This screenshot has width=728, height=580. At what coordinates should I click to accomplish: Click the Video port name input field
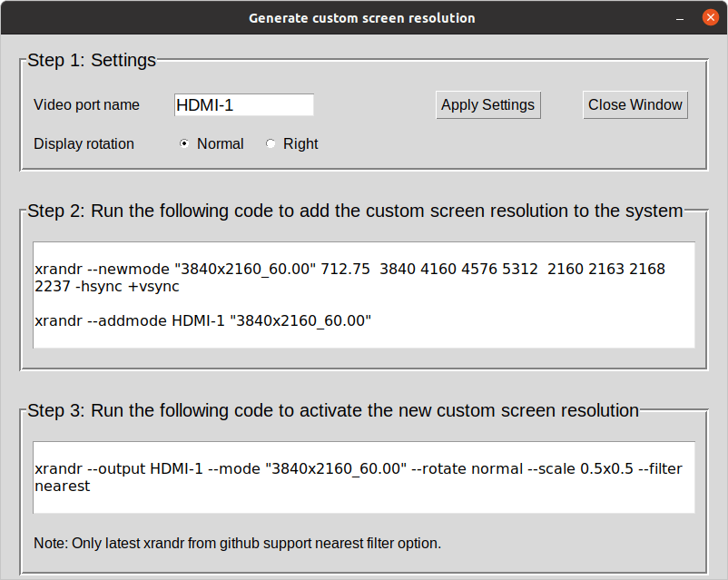(x=243, y=104)
